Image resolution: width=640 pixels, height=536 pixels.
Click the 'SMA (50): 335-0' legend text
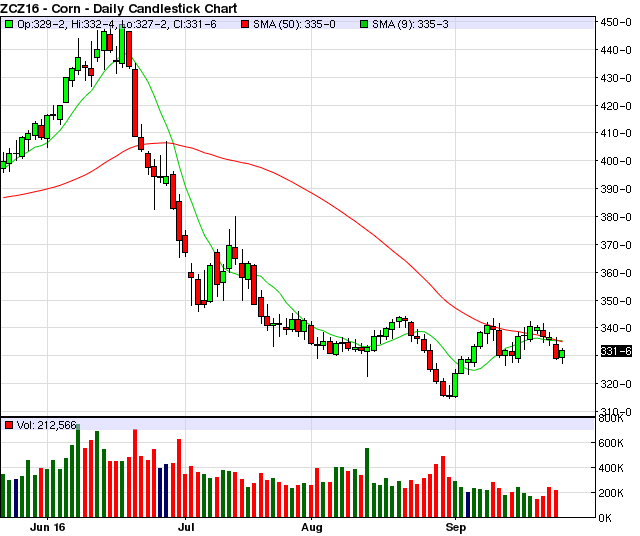click(x=294, y=24)
